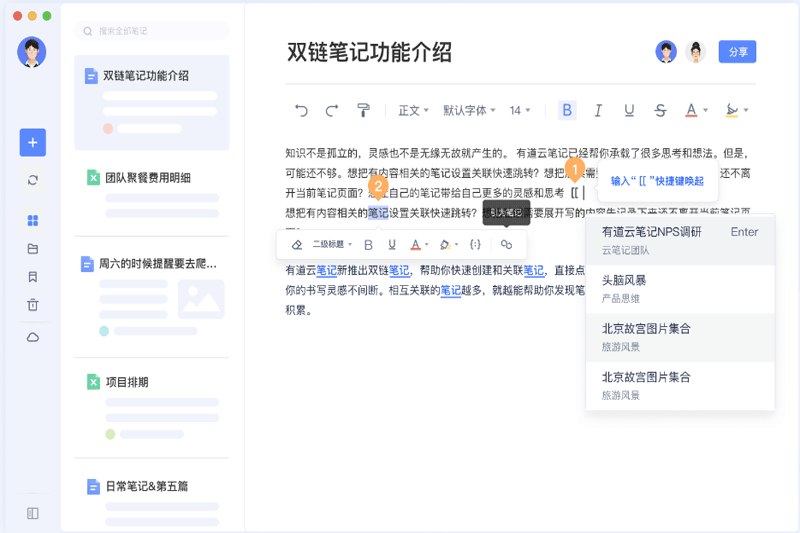This screenshot has height=533, width=800.
Task: Open the trash bin in left sidebar
Action: click(x=33, y=305)
